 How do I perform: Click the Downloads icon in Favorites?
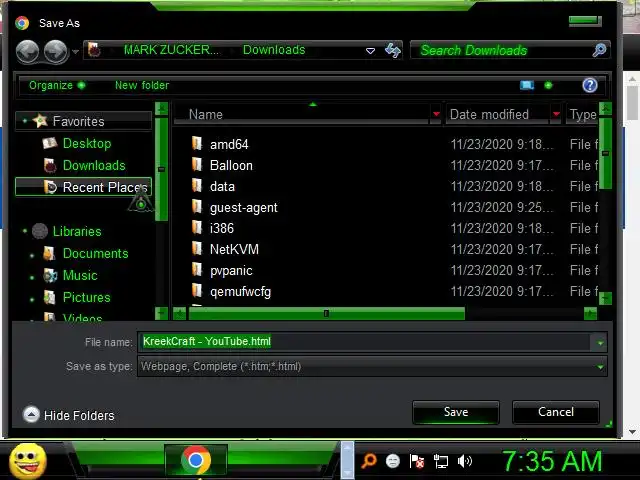50,165
